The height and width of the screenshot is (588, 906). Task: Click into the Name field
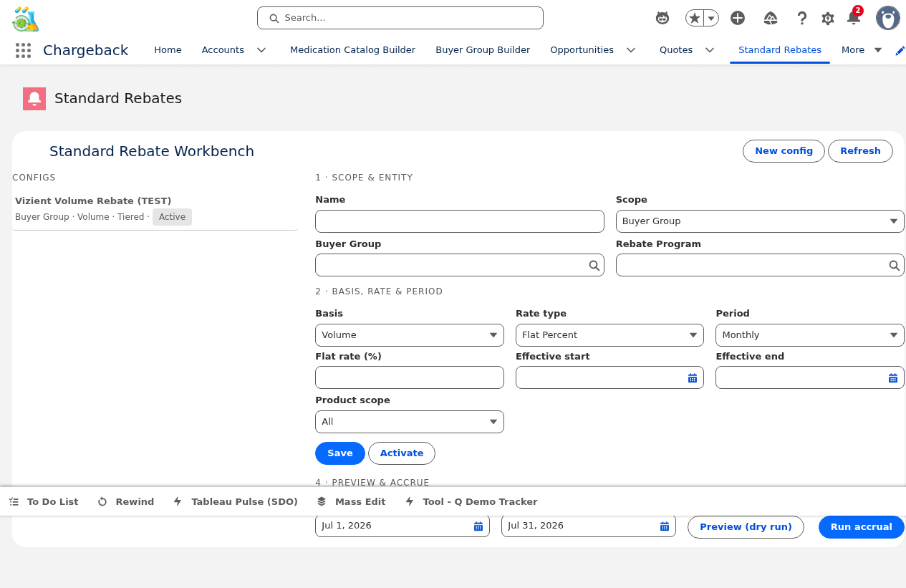[x=460, y=221]
